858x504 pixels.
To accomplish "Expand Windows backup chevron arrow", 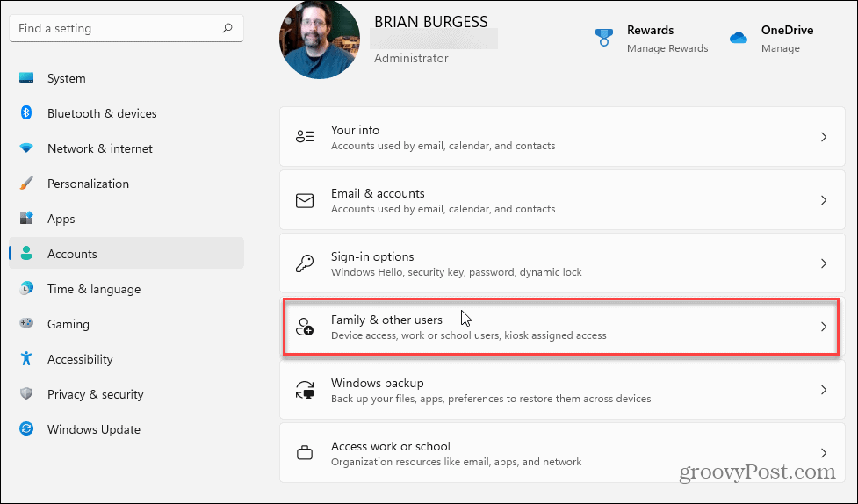I will click(823, 390).
